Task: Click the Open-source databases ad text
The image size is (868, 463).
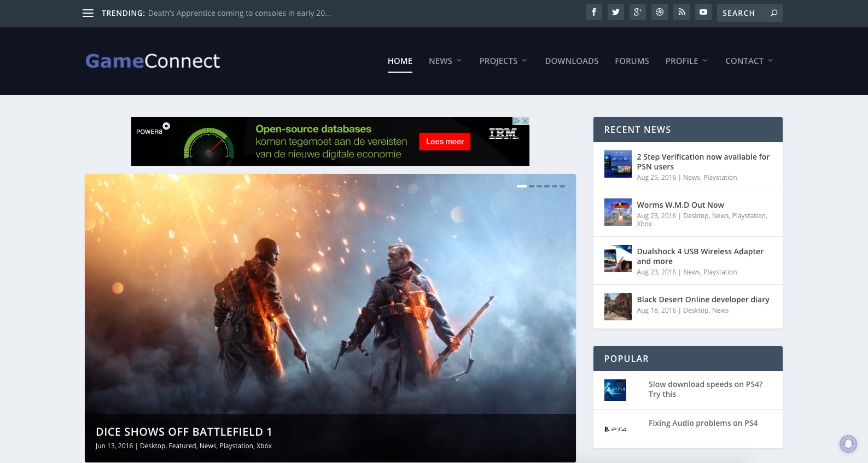Action: 313,129
